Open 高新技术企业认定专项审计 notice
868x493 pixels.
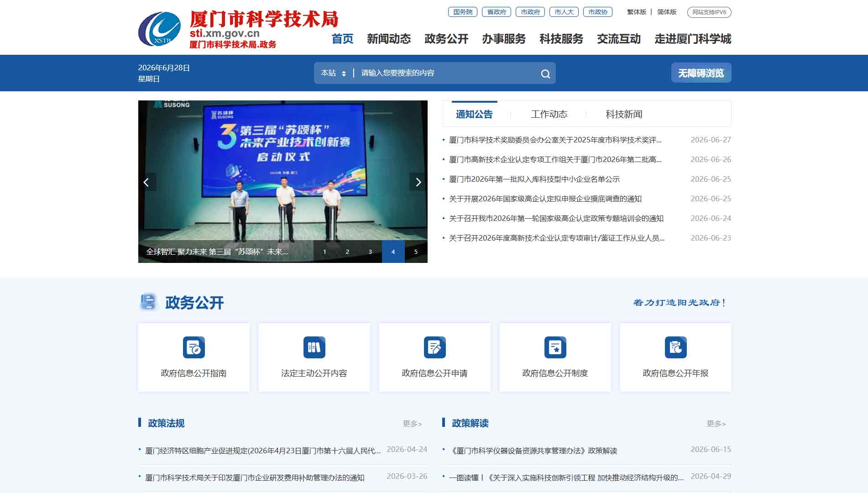point(556,238)
